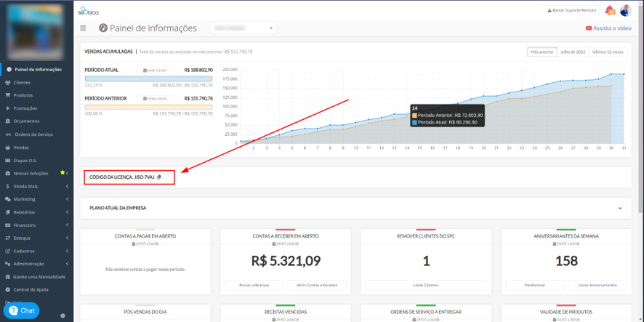
Task: Click the star icon beside Nossas Soluções
Action: coord(63,172)
